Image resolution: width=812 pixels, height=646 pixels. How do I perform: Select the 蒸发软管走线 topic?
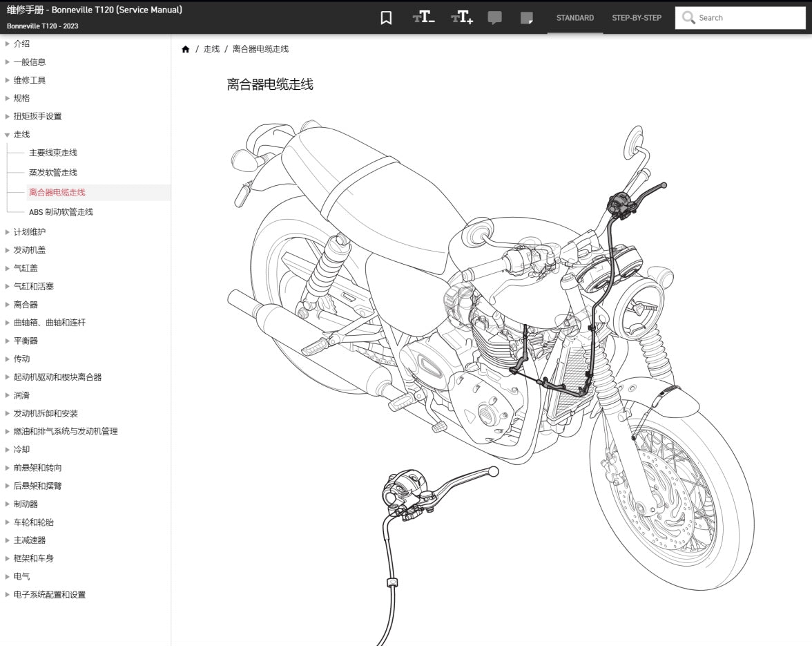click(53, 172)
